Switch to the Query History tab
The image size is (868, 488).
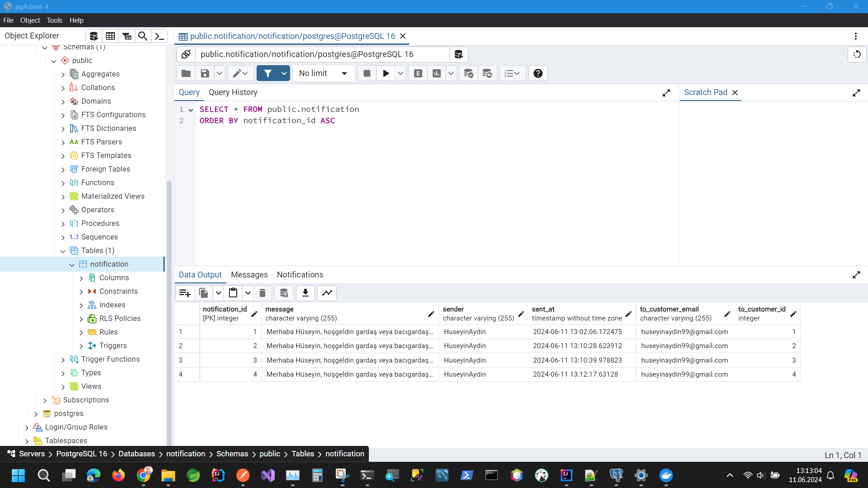pos(233,92)
